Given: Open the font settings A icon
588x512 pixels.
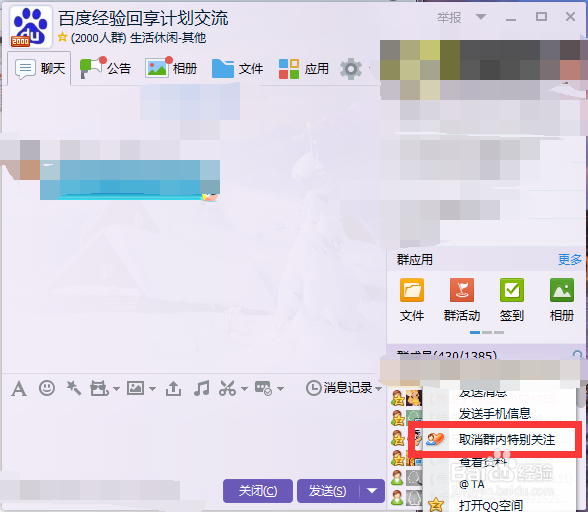Looking at the screenshot, I should coord(19,388).
